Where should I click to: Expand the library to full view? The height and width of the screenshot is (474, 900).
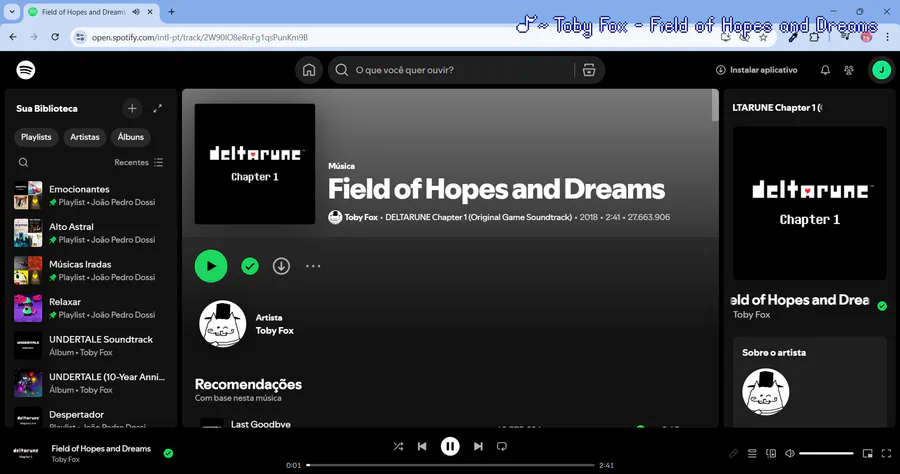click(x=158, y=108)
